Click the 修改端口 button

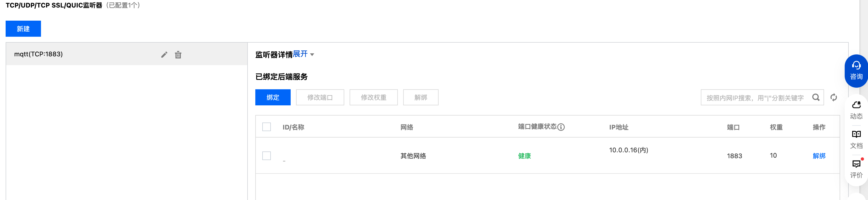click(320, 98)
